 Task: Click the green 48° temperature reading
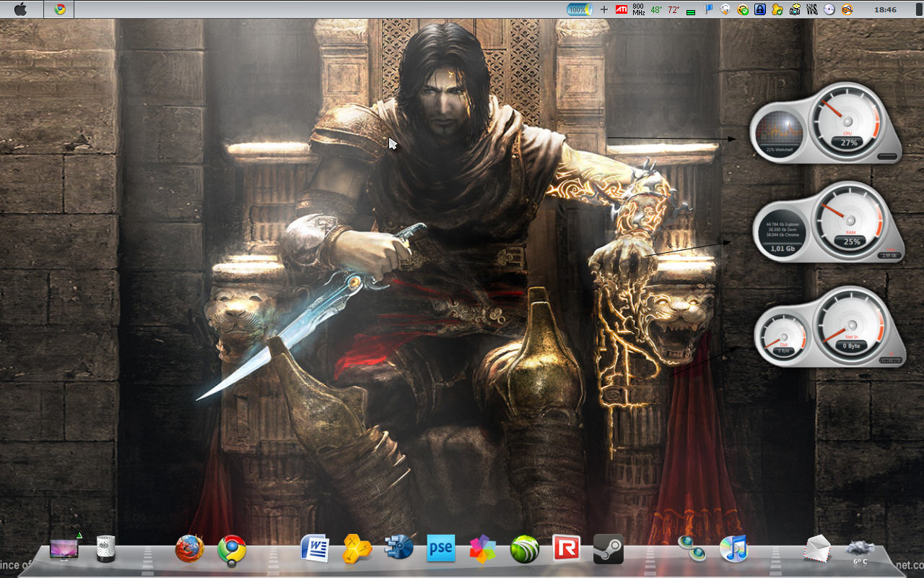coord(655,10)
